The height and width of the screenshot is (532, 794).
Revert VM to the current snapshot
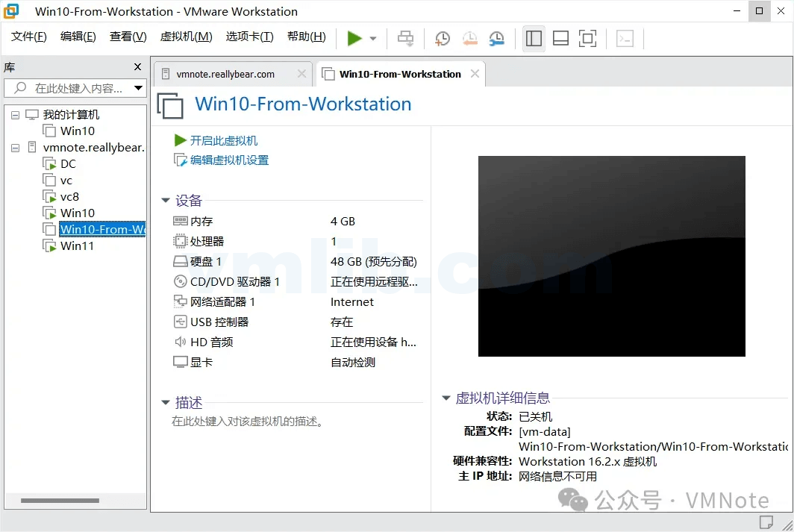pos(469,38)
